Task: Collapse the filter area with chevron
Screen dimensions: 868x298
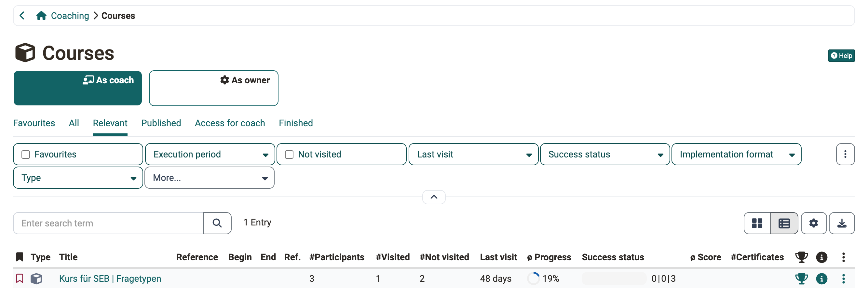Action: tap(434, 197)
